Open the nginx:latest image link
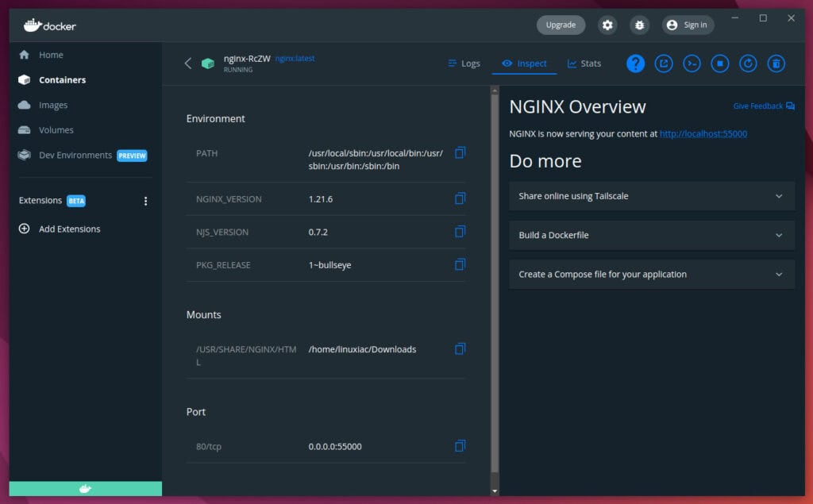 (x=295, y=58)
